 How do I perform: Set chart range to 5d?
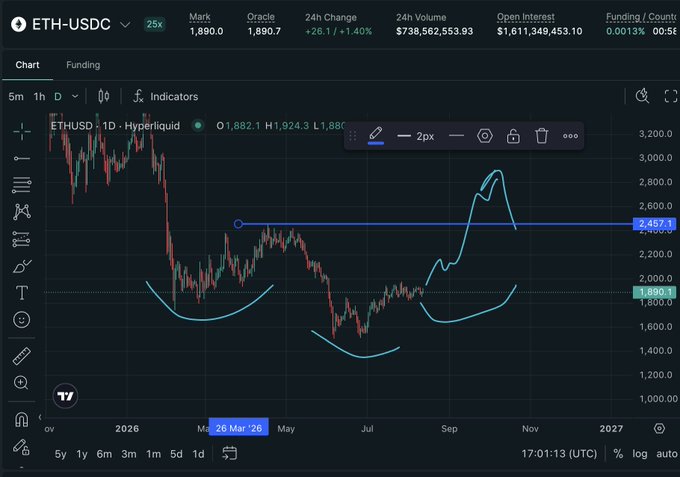click(176, 454)
